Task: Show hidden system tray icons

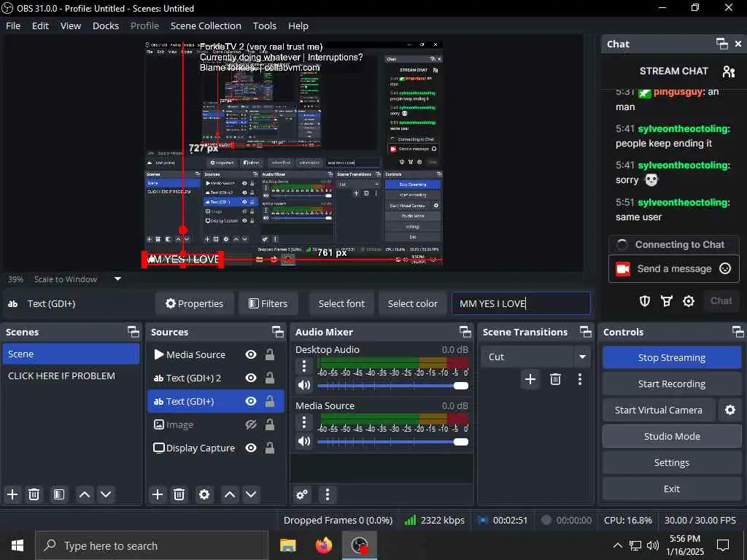Action: 617,545
